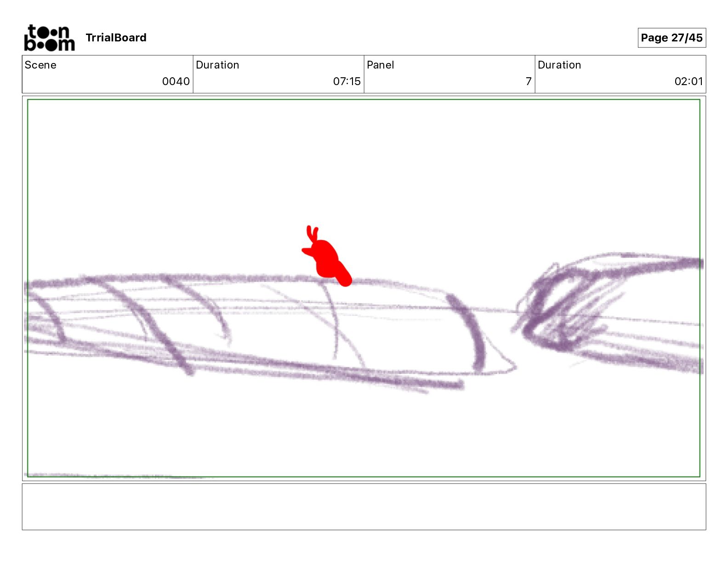The width and height of the screenshot is (728, 563).
Task: Click the panel number 7
Action: 529,81
